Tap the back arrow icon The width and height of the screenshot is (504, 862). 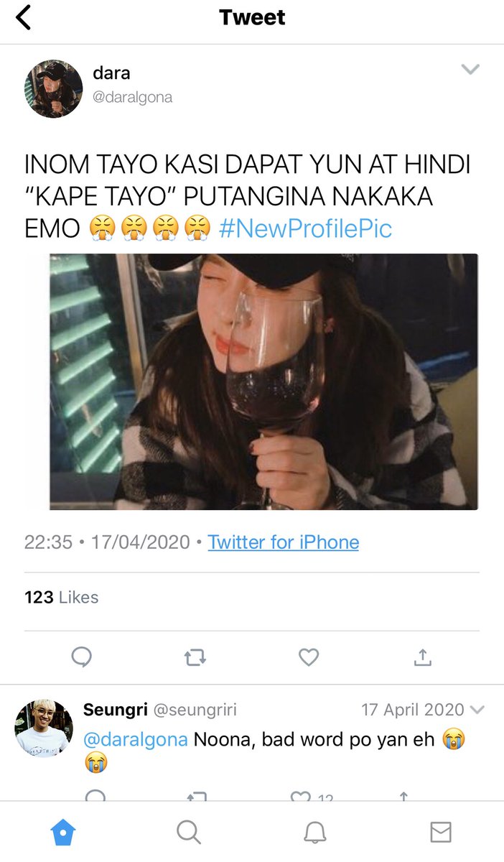tap(24, 17)
